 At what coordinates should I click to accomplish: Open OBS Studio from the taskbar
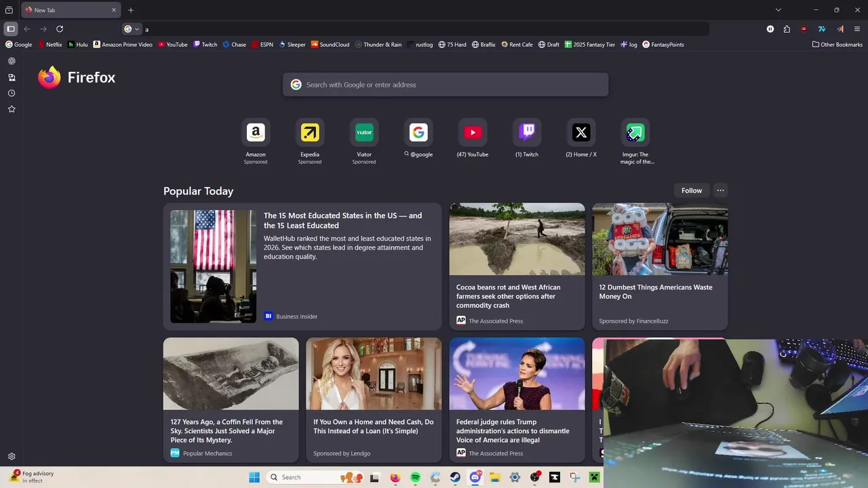click(x=535, y=477)
